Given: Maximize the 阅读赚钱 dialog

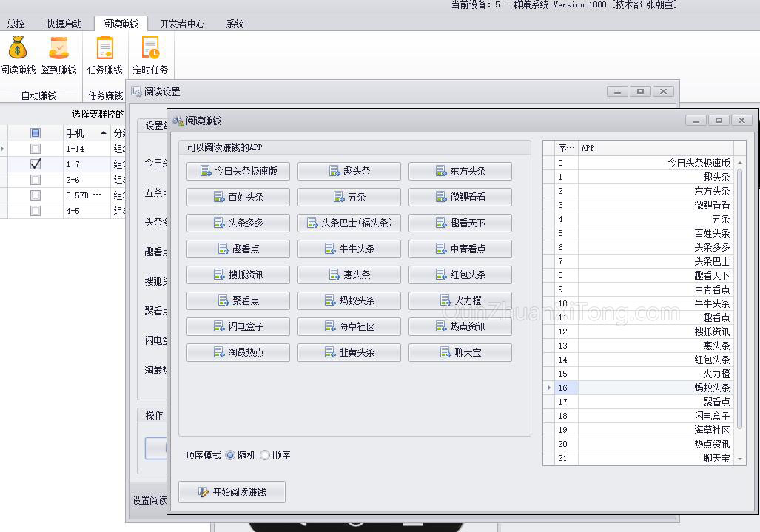Looking at the screenshot, I should coord(719,120).
